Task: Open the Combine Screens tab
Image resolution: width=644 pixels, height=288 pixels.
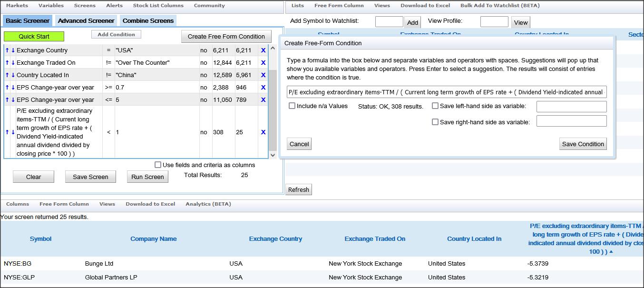Action: pos(148,21)
